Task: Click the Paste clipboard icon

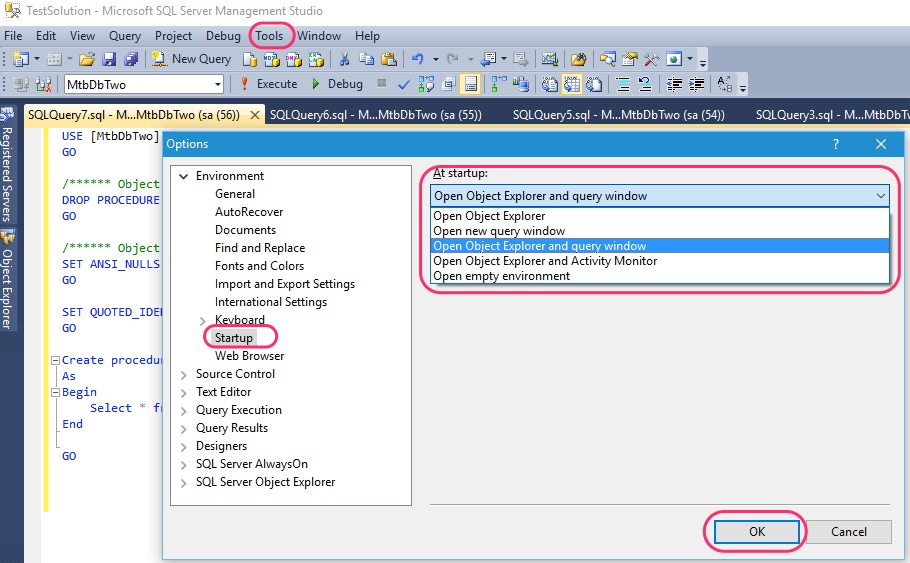Action: point(389,59)
